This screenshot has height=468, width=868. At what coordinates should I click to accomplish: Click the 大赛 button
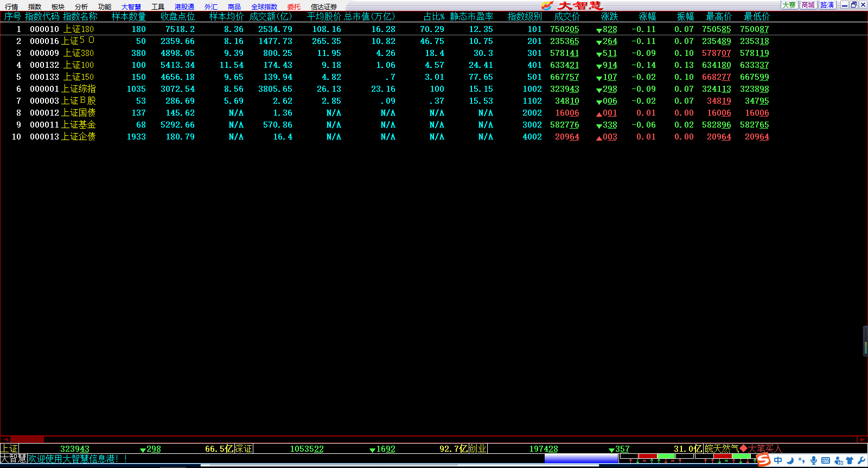789,5
